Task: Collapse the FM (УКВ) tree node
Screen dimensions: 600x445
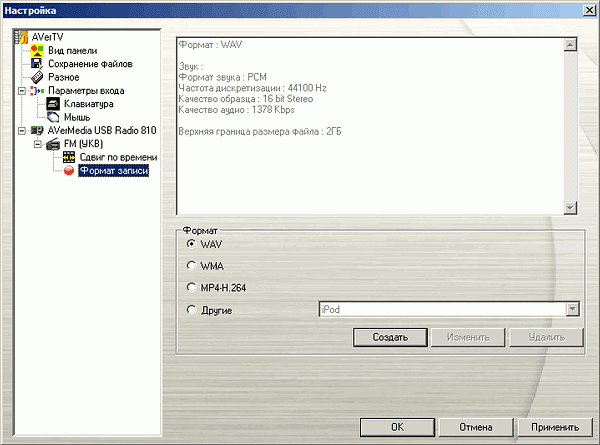Action: [x=38, y=144]
